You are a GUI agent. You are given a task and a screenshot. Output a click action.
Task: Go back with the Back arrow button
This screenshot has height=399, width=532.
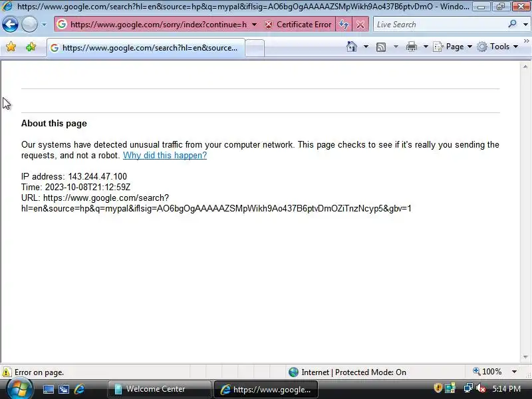[x=10, y=25]
